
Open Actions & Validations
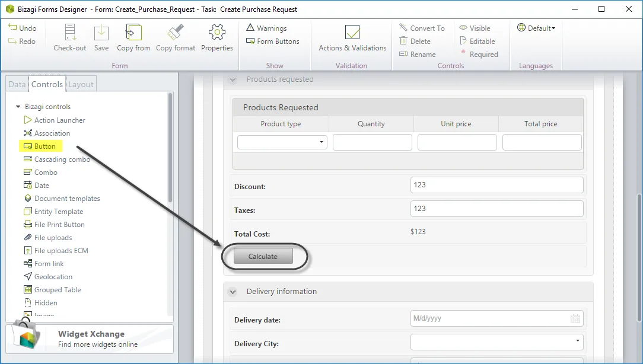coord(352,37)
